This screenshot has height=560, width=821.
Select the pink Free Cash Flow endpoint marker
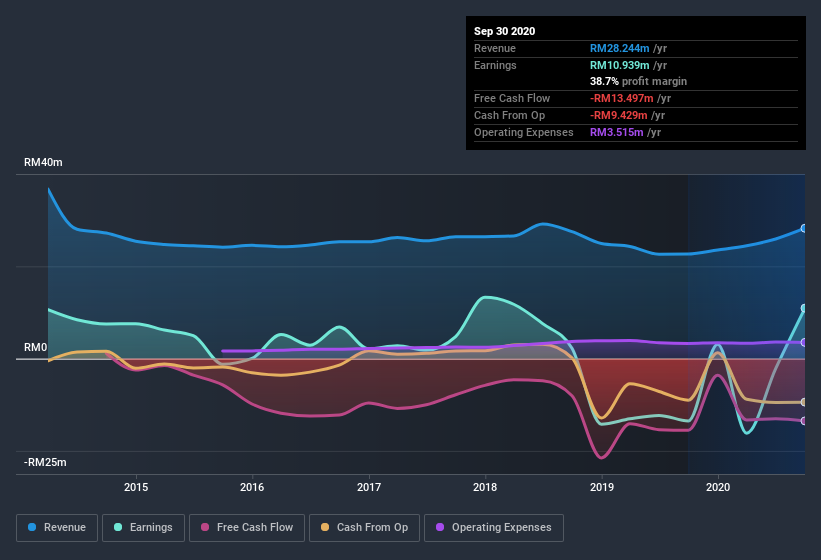click(x=804, y=421)
